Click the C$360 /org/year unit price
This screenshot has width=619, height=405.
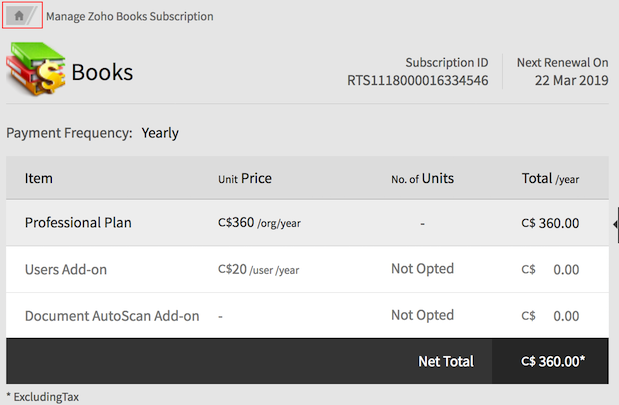pyautogui.click(x=259, y=223)
